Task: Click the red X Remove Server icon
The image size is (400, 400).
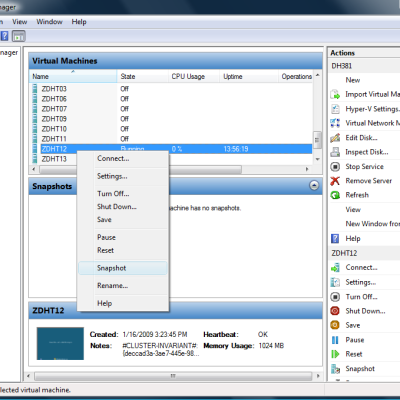Action: point(335,181)
